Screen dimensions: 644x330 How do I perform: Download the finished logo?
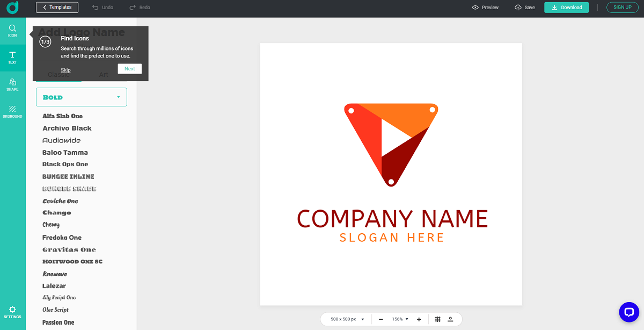pos(566,8)
